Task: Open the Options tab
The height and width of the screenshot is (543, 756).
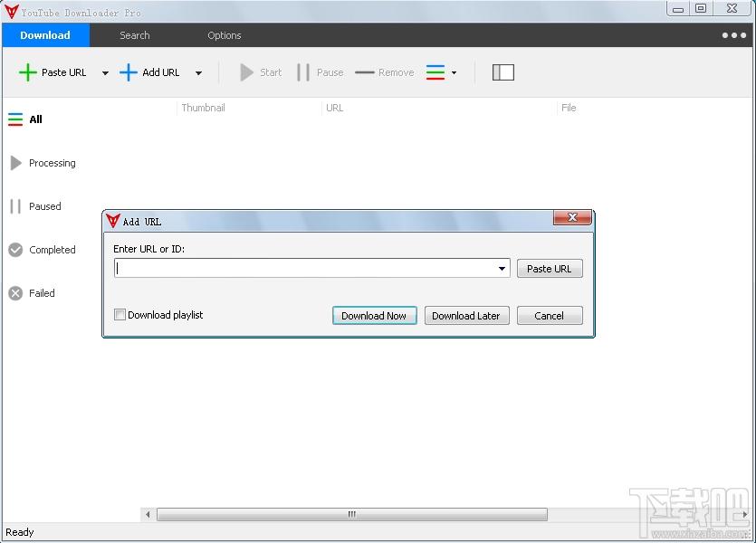Action: (225, 35)
